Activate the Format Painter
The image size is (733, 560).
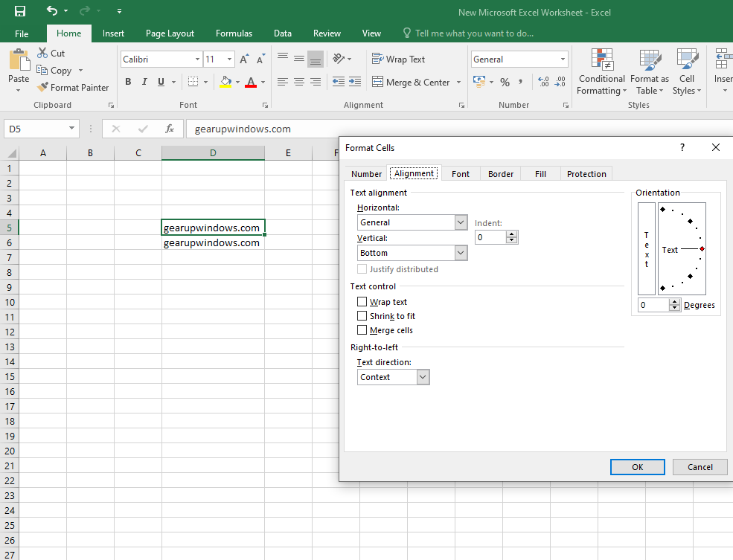pos(72,87)
